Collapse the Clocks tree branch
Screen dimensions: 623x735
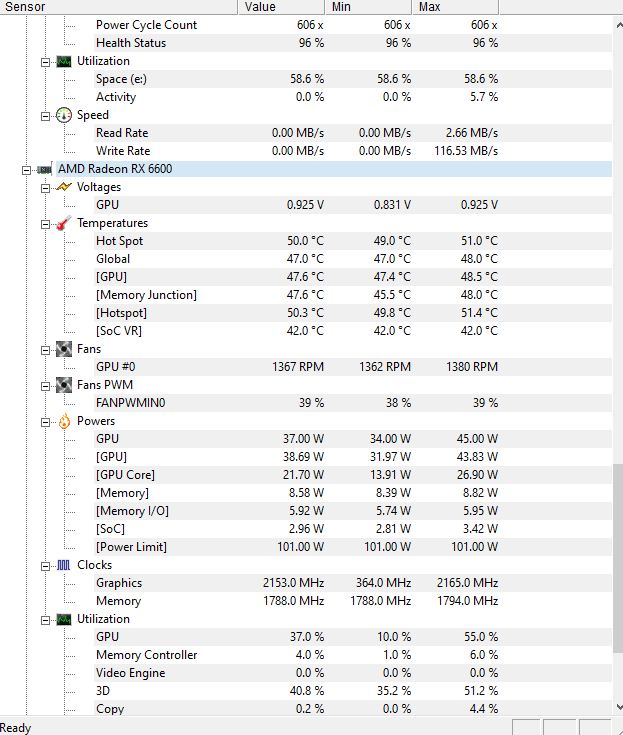[x=45, y=566]
